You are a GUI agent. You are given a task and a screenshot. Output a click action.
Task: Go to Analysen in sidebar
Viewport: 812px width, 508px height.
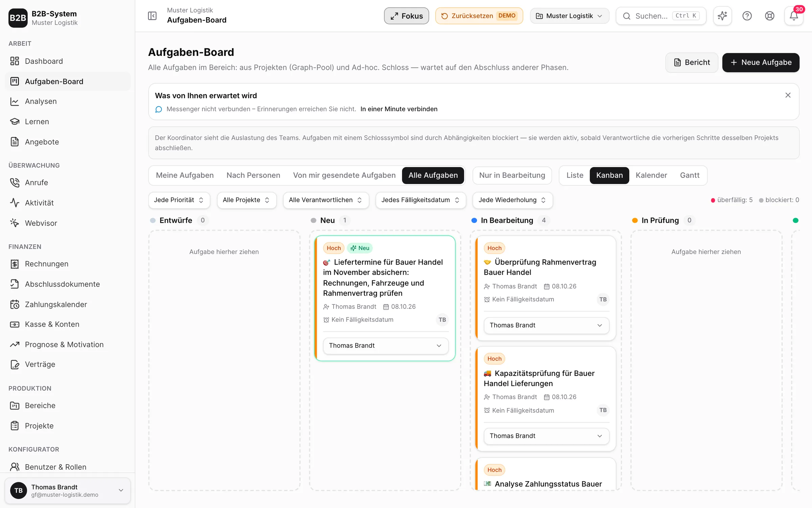[68, 101]
